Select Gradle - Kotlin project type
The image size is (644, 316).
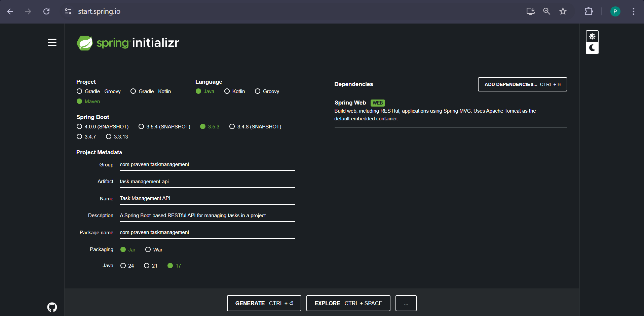click(151, 91)
